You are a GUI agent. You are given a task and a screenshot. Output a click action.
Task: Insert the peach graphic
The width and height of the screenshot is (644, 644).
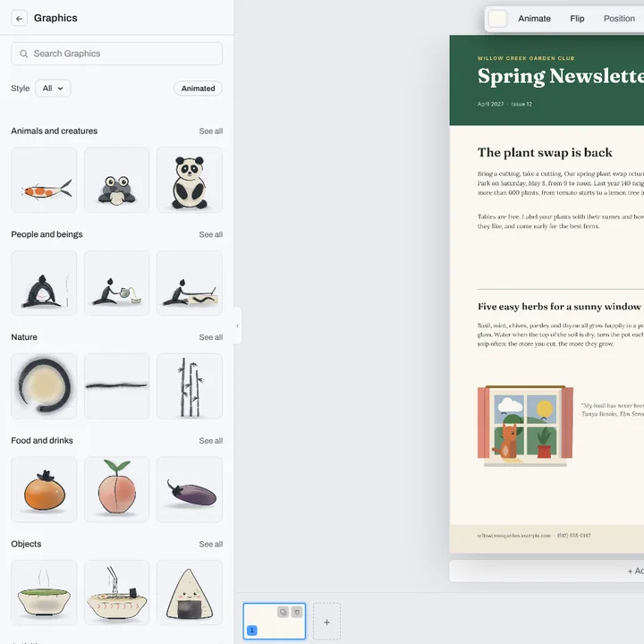(x=116, y=489)
